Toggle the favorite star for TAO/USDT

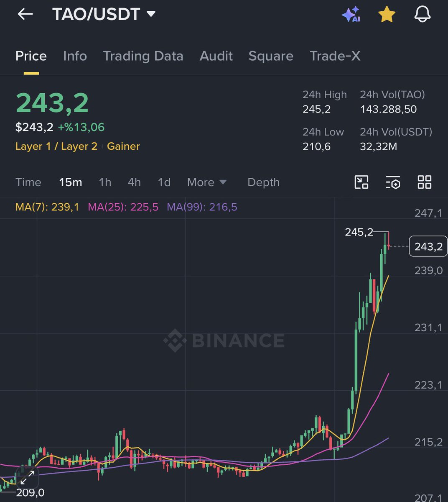point(387,14)
